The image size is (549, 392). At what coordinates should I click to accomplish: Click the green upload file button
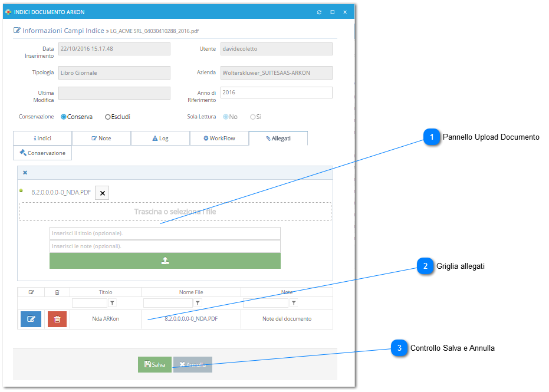pyautogui.click(x=165, y=261)
